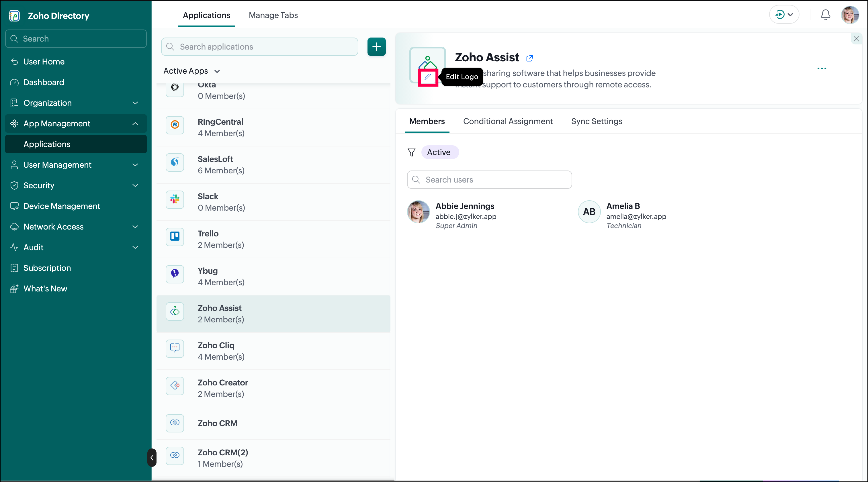Select Zoho Cliq in the application list
868x482 pixels.
coord(273,351)
